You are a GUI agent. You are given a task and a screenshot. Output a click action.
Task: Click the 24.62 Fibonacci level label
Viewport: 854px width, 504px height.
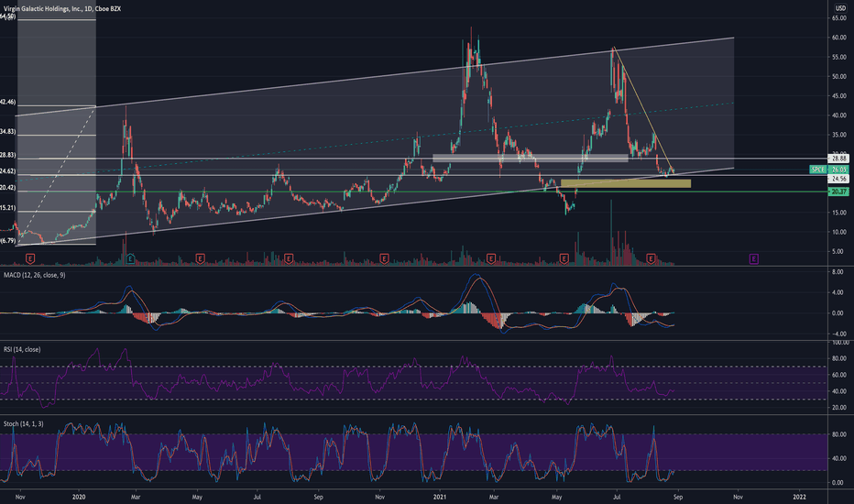click(8, 171)
